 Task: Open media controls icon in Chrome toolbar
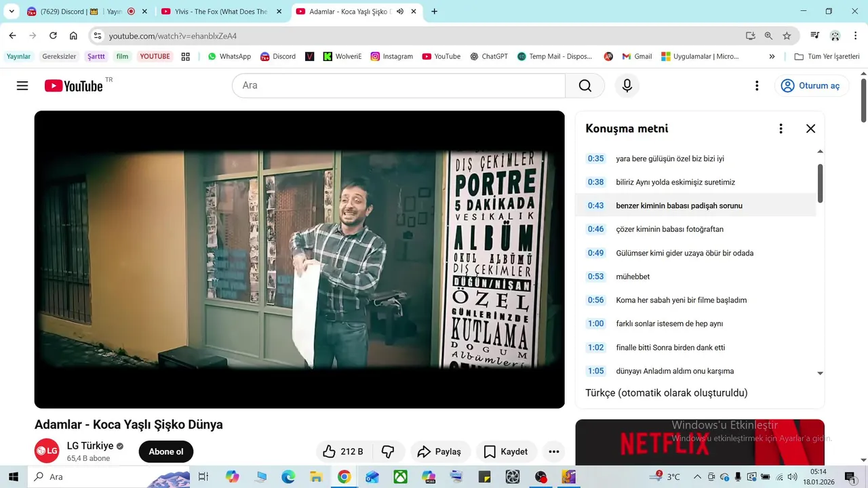click(x=815, y=36)
